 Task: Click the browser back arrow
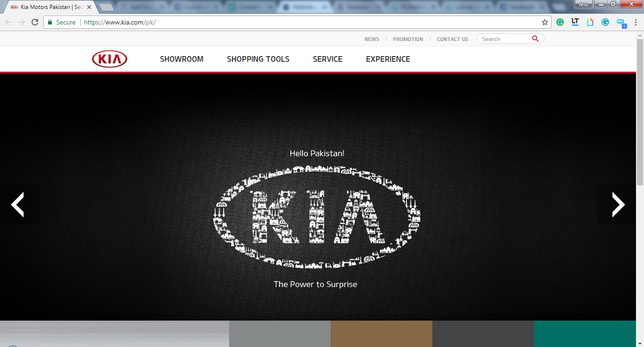pos(8,22)
